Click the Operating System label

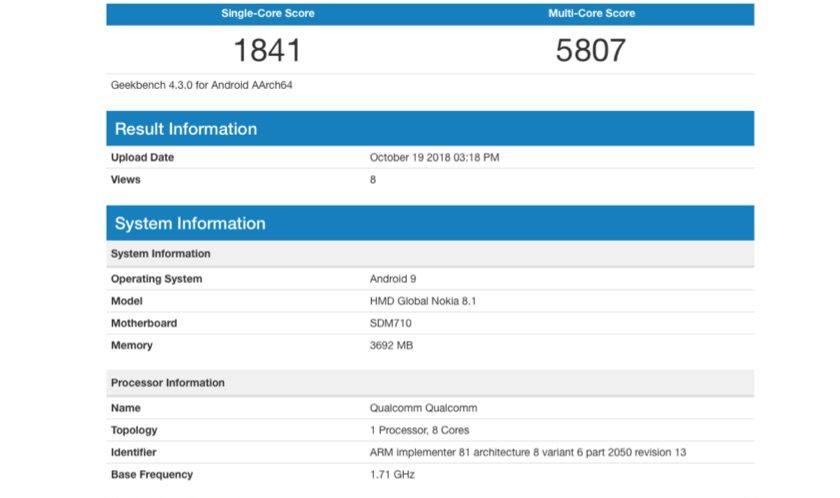point(156,279)
